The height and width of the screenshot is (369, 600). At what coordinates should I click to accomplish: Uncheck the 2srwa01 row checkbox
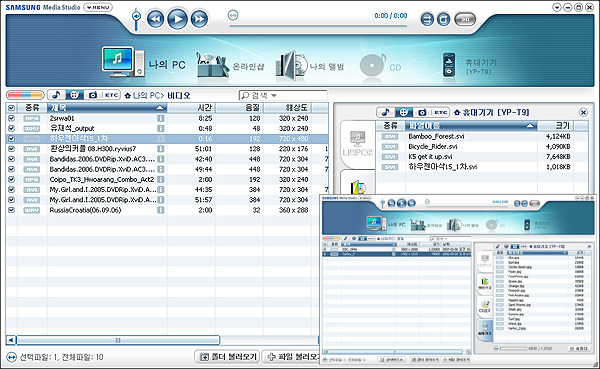coord(11,118)
